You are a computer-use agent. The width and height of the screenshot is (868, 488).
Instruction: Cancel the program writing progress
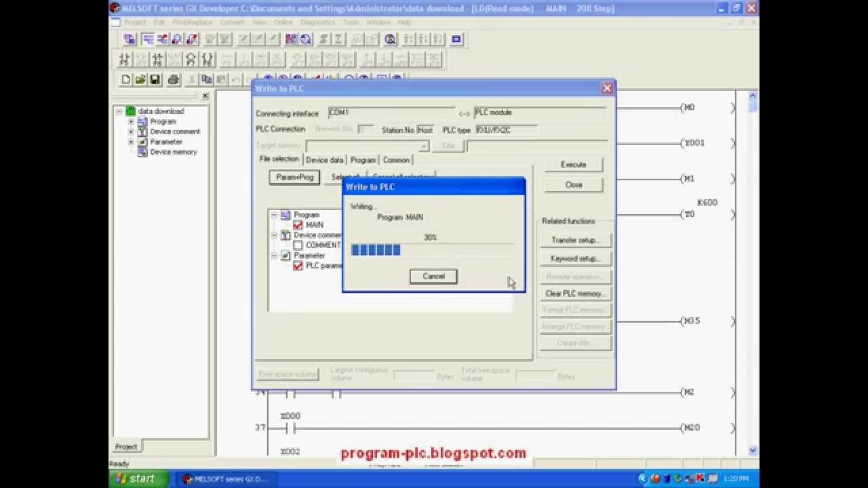(x=433, y=277)
